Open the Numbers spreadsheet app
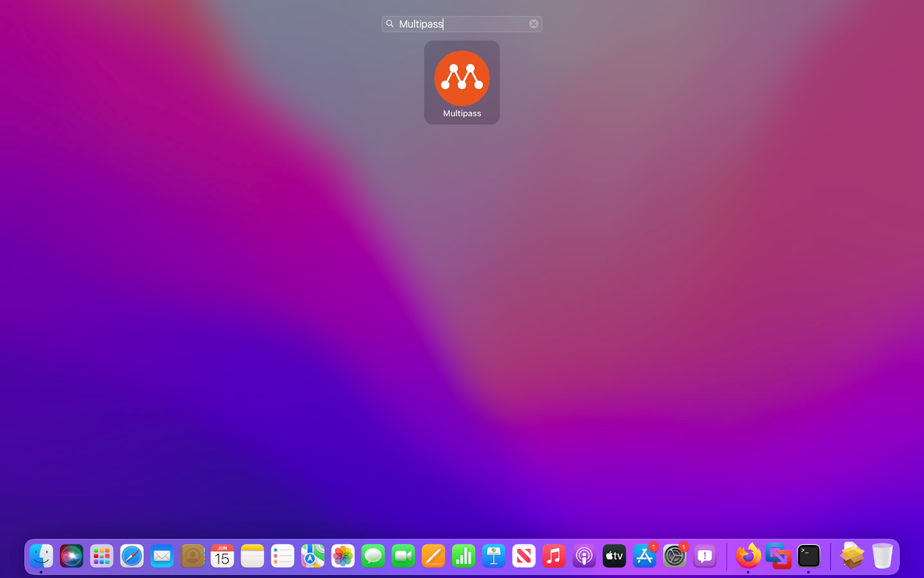924x578 pixels. tap(463, 556)
